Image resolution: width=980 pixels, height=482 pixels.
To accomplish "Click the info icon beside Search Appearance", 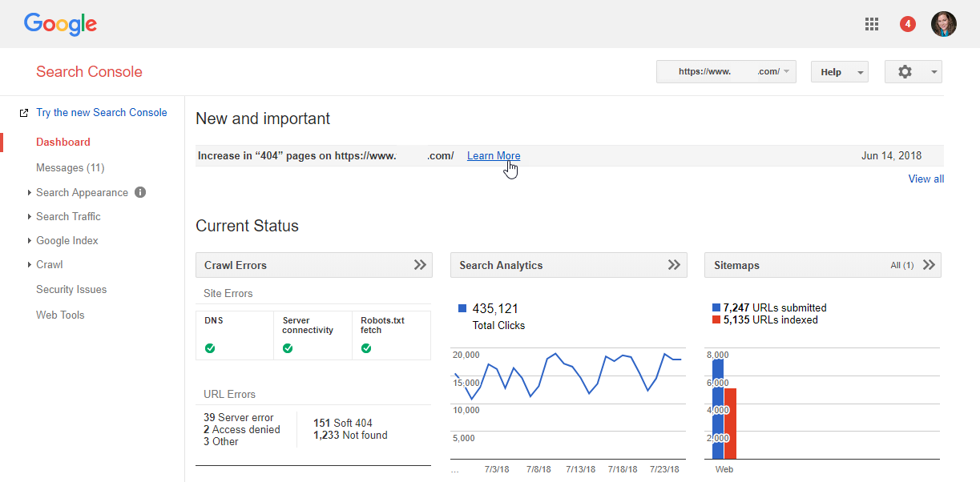I will tap(140, 192).
